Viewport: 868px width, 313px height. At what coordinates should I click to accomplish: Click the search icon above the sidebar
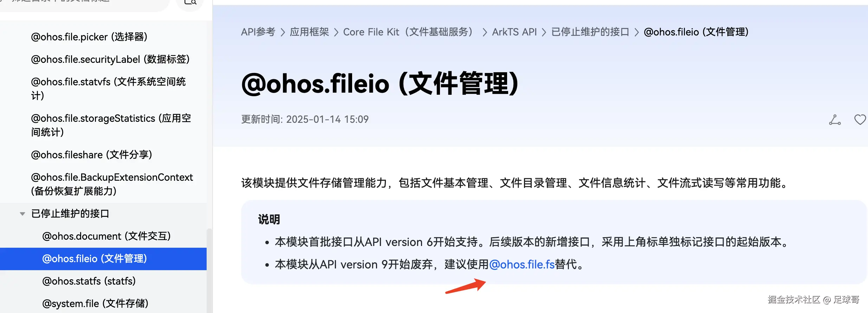coord(190,2)
